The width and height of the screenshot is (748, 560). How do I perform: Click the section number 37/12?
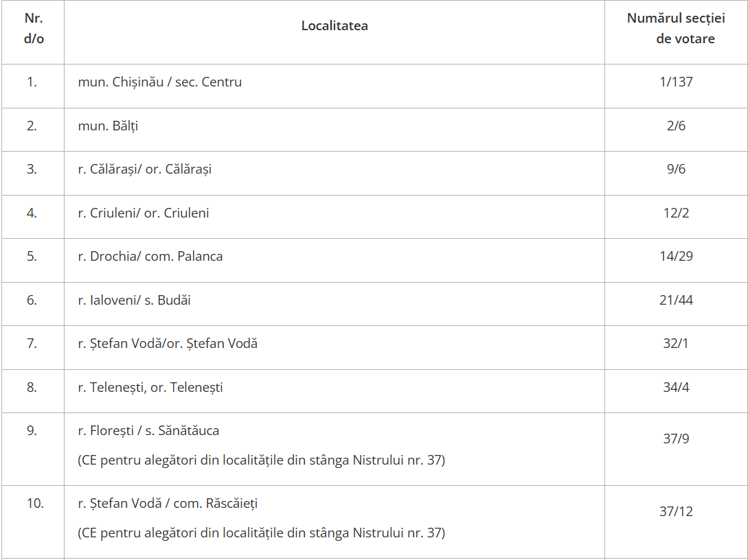coord(676,511)
